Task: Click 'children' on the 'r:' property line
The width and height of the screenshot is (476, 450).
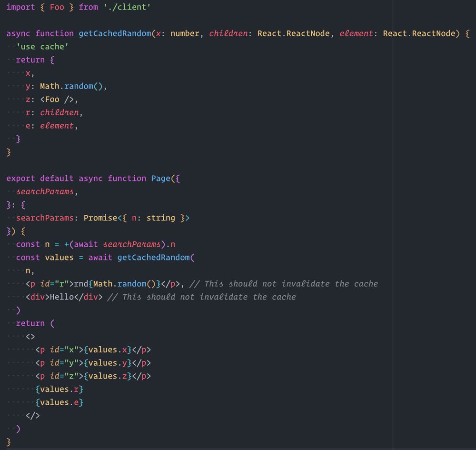Action: (x=59, y=113)
